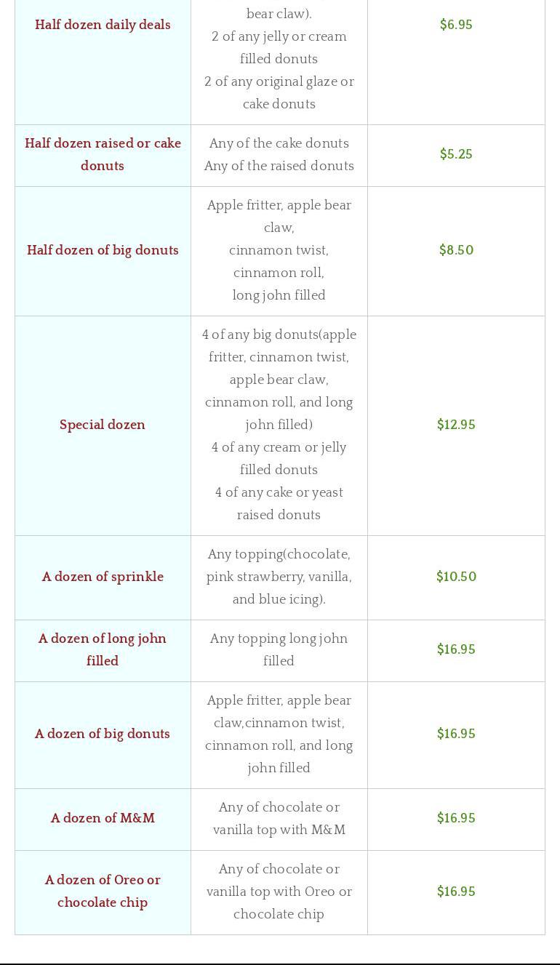Select the price in the Oreo or chocolate chip row
Viewport: 560px width, 965px height.
click(x=456, y=892)
